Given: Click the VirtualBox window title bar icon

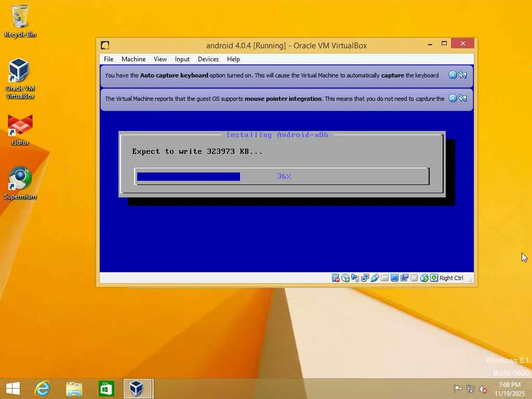Looking at the screenshot, I should coord(105,46).
